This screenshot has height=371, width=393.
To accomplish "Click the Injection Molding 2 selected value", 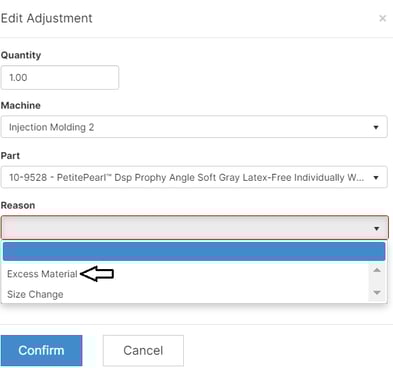I will 52,127.
